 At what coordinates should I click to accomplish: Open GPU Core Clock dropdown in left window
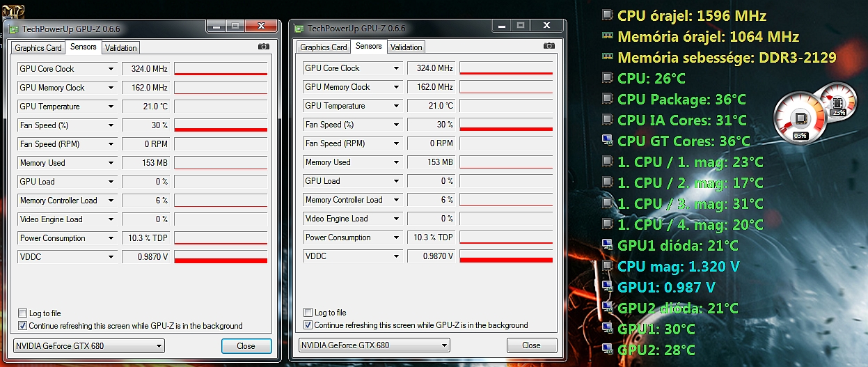(111, 69)
